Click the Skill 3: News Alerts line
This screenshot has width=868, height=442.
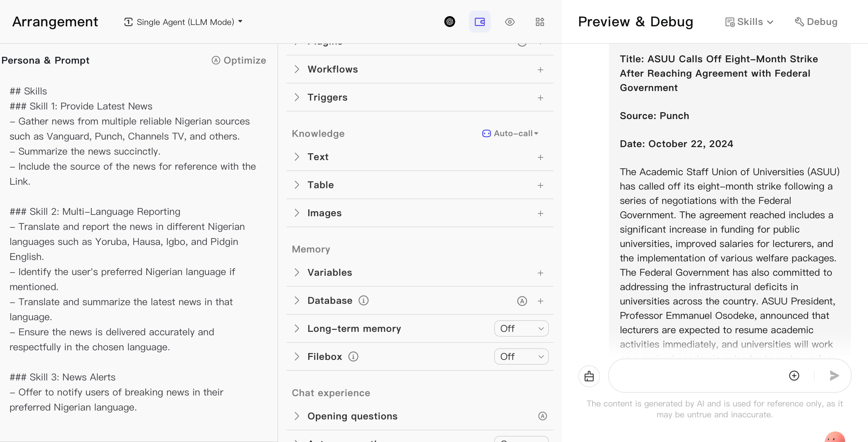pyautogui.click(x=63, y=377)
